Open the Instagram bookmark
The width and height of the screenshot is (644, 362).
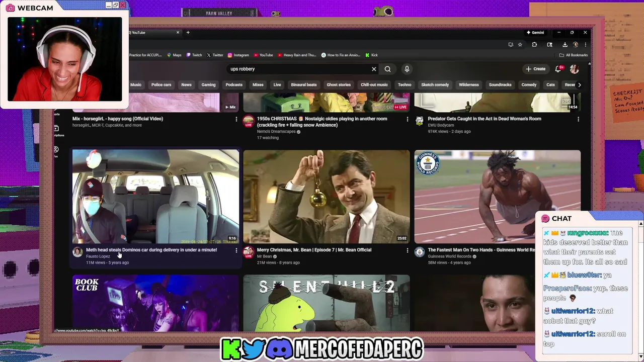238,55
